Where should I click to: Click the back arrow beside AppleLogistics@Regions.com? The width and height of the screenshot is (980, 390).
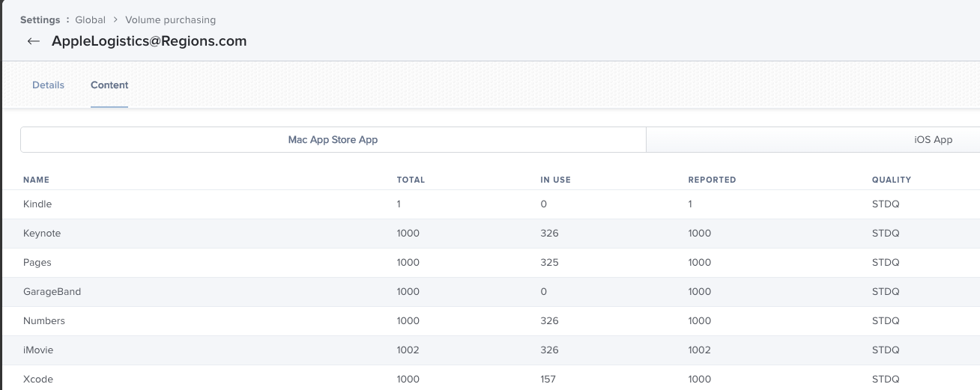(x=33, y=41)
